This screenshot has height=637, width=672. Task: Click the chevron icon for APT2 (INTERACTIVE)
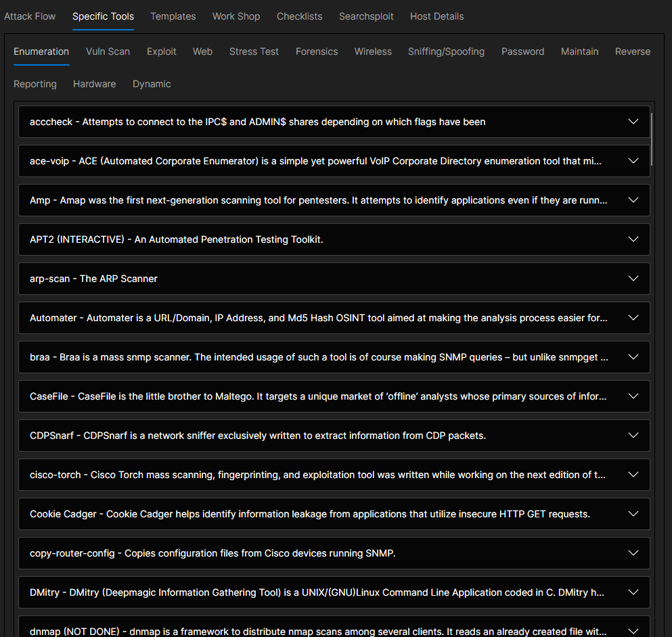633,239
